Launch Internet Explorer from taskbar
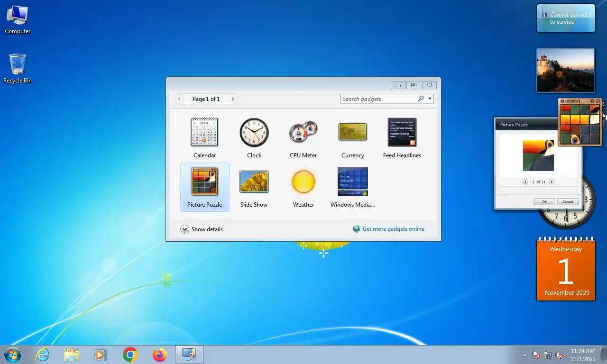This screenshot has height=364, width=607. [x=43, y=355]
